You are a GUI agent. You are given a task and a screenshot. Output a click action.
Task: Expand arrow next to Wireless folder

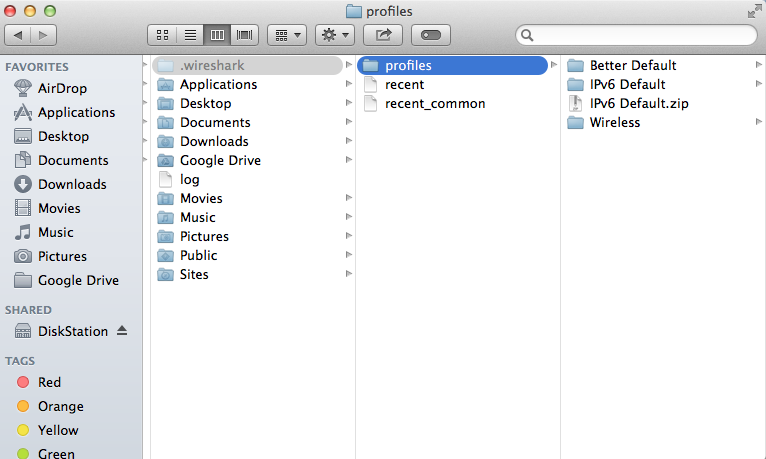coord(759,122)
